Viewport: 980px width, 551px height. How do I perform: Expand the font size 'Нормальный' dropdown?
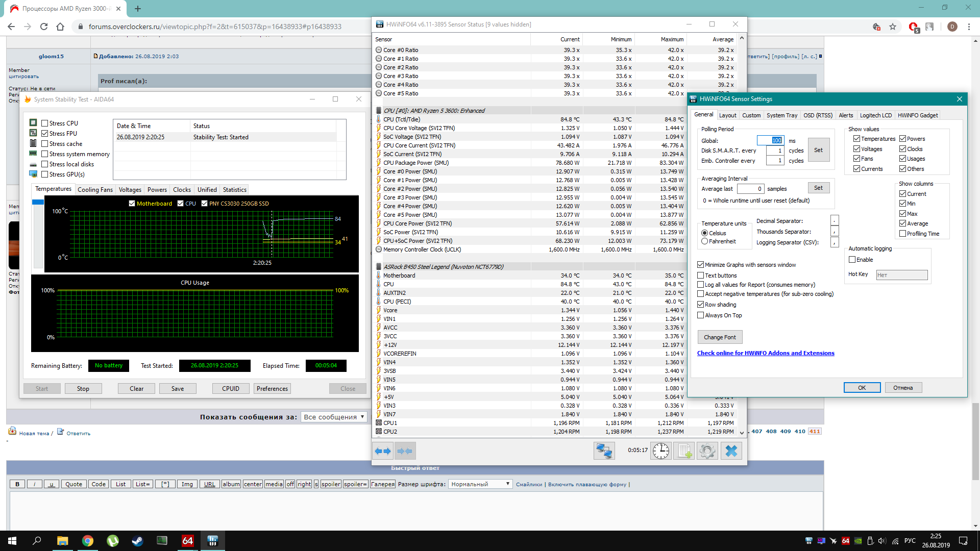(480, 484)
